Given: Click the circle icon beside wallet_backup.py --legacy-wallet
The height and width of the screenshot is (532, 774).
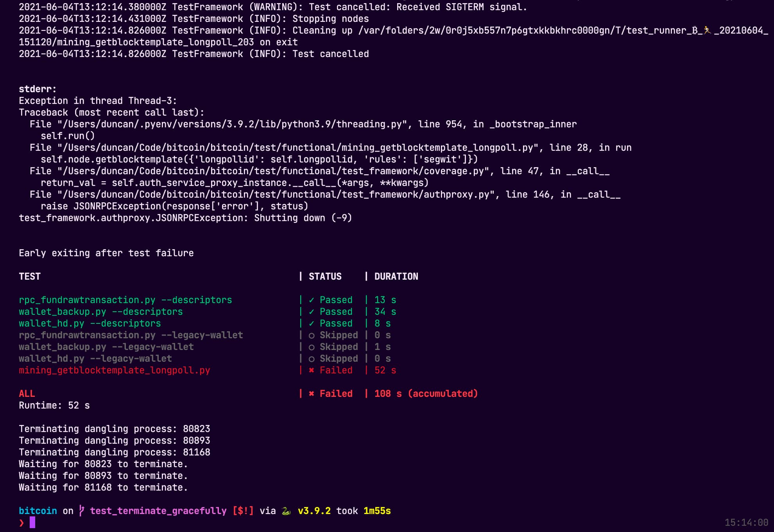Looking at the screenshot, I should (x=311, y=346).
